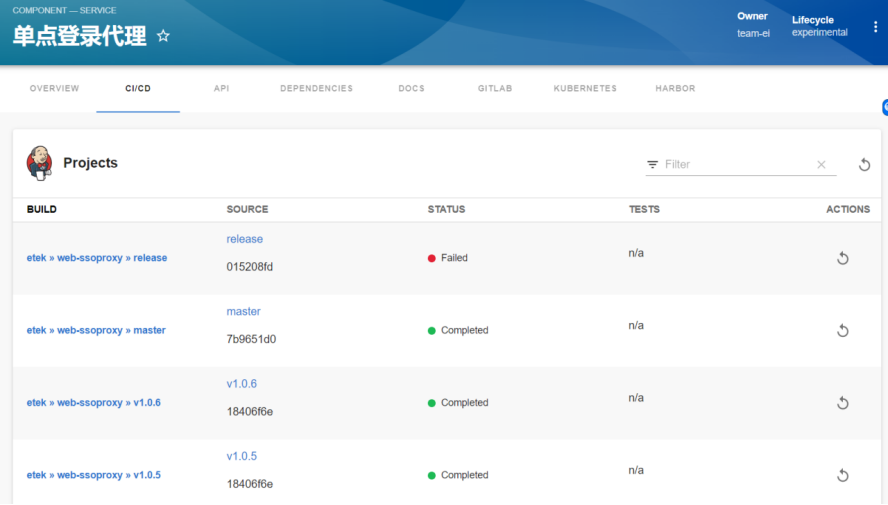Star the component as favorite
The height and width of the screenshot is (505, 888).
point(163,36)
